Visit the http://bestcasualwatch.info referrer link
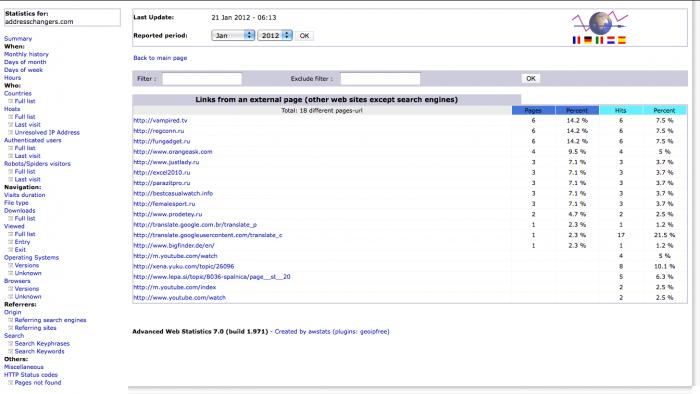Screen dimensions: 700x394 (173, 194)
